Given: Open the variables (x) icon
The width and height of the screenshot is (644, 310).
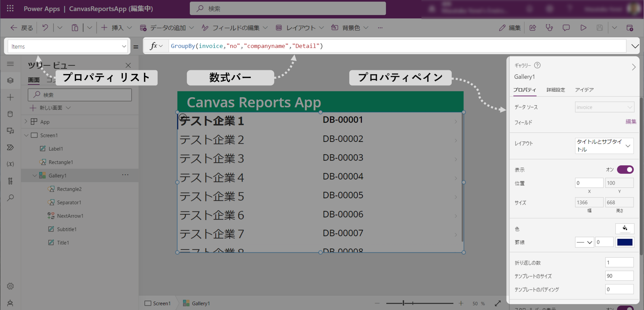Looking at the screenshot, I should [10, 164].
